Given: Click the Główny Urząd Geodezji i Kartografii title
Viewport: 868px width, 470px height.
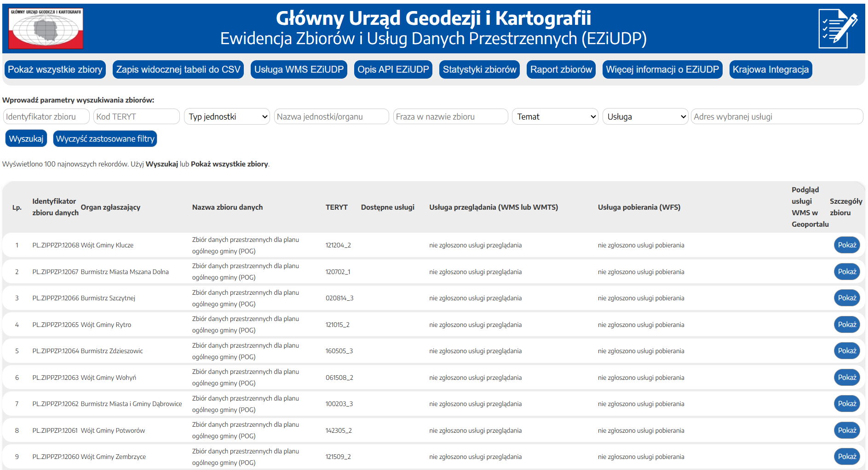Looking at the screenshot, I should coord(433,18).
